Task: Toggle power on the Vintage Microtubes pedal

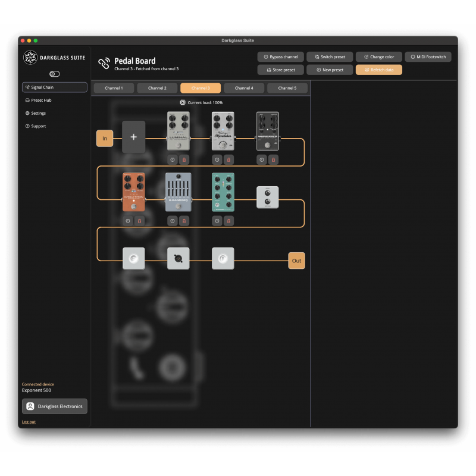Action: tap(217, 159)
